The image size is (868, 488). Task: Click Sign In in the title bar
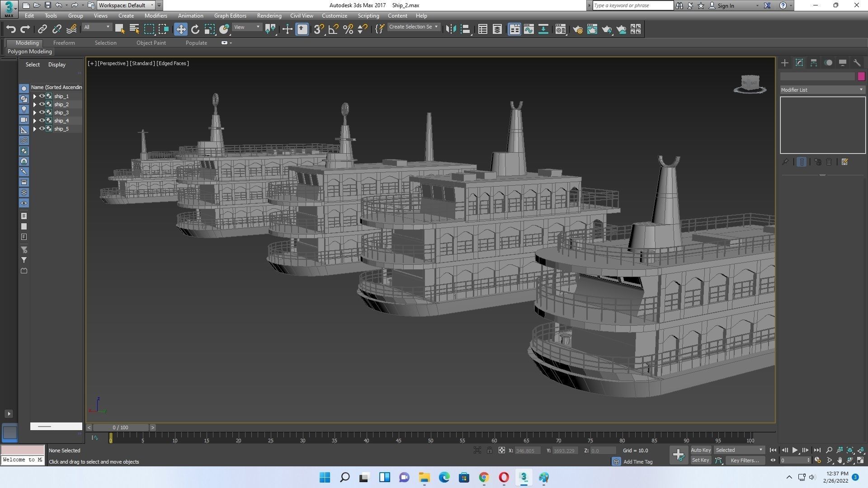[x=726, y=5]
